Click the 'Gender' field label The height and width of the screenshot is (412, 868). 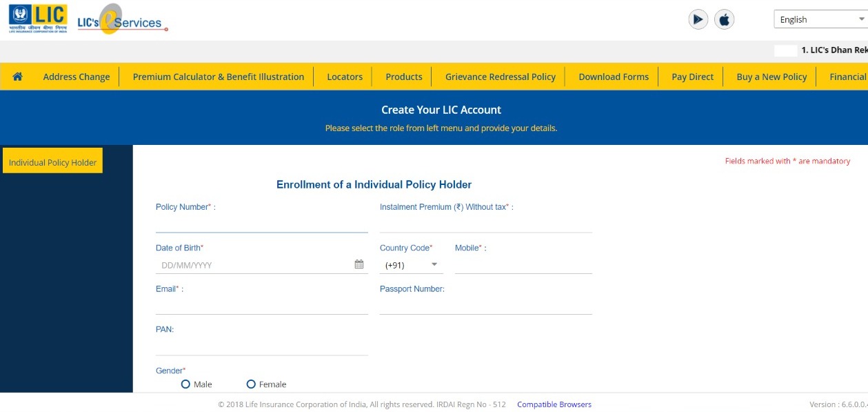(x=171, y=371)
